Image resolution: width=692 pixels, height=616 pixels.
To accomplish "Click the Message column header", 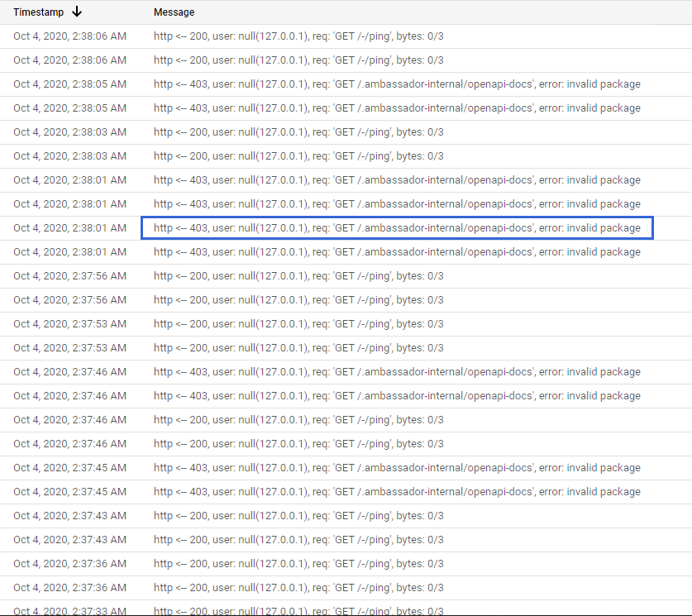I will 174,12.
